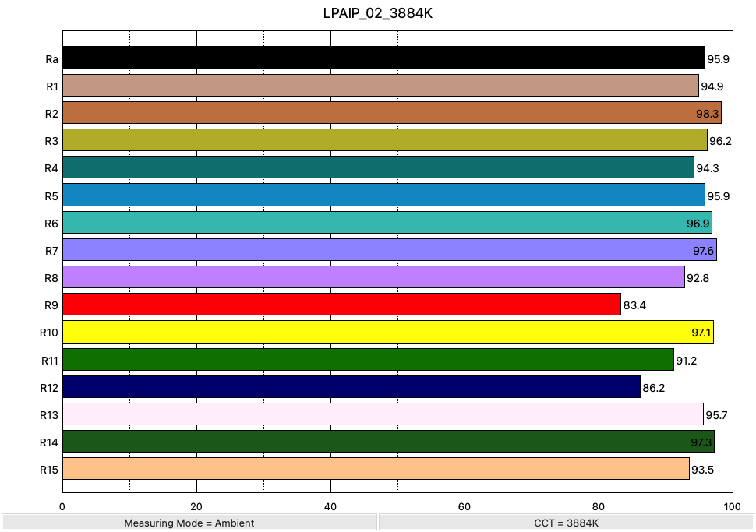Click the R11 green bar

369,360
